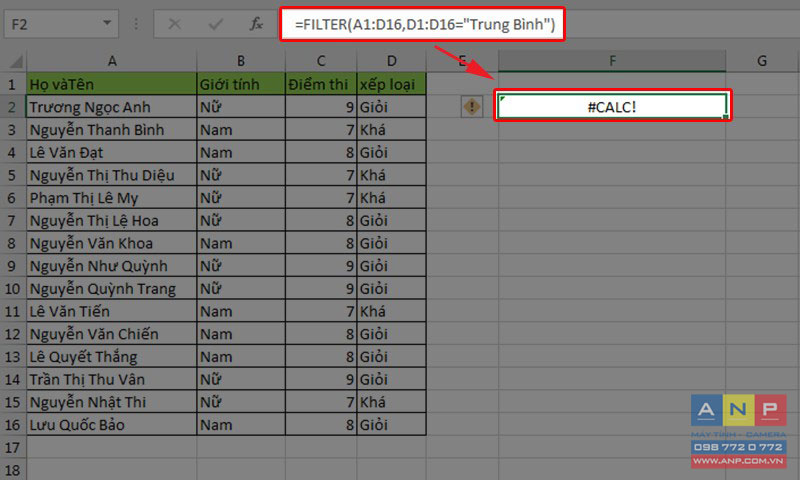Select row 1 header
This screenshot has width=800, height=480.
tap(13, 84)
